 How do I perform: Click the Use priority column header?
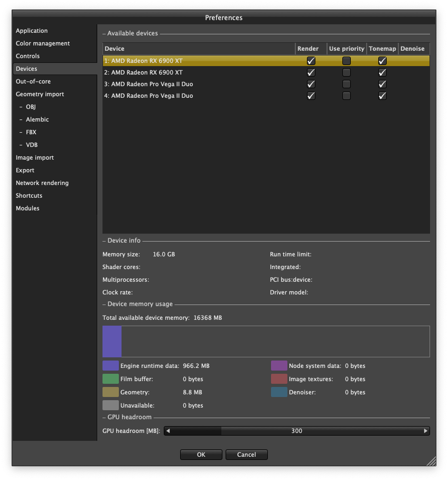click(x=347, y=49)
